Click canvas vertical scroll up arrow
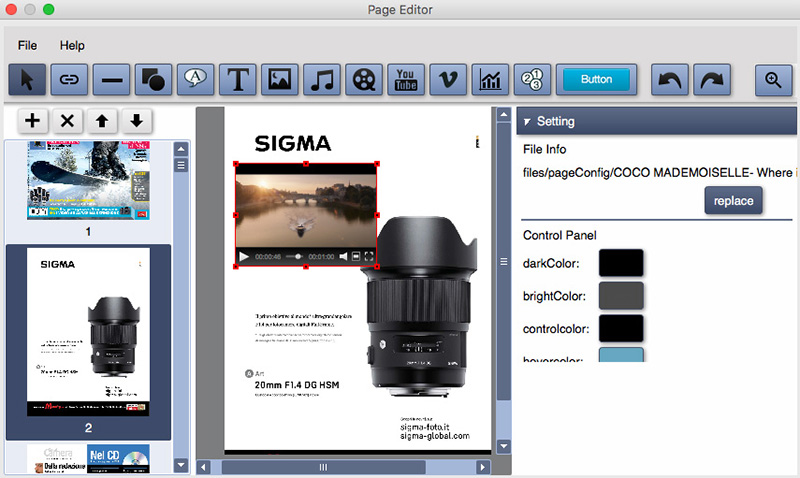The image size is (800, 478). 504,114
